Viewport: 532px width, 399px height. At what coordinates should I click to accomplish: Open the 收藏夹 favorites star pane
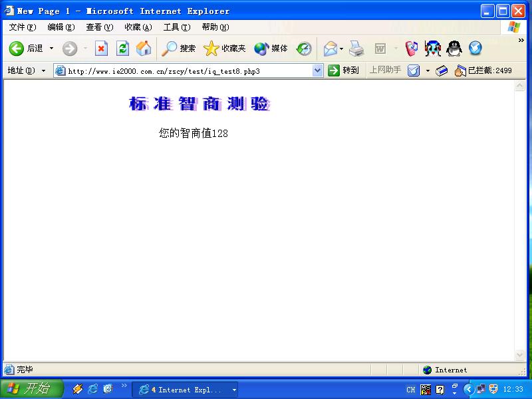pyautogui.click(x=225, y=49)
